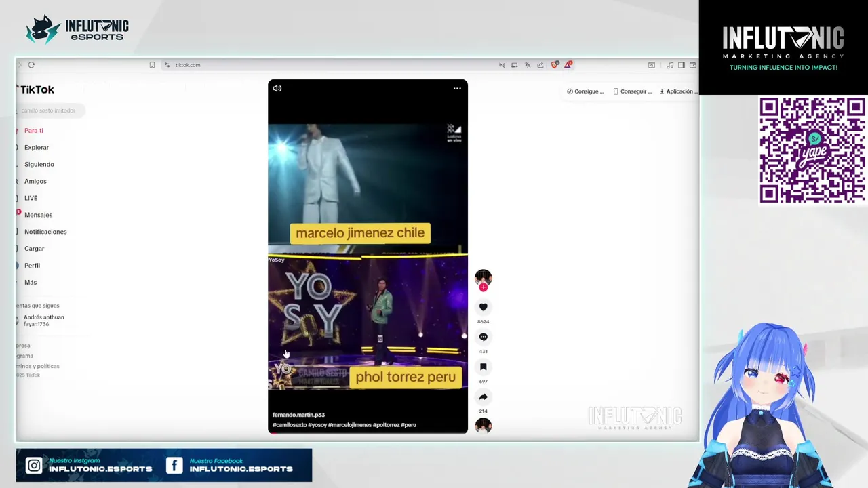This screenshot has width=868, height=488.
Task: Open the video's three-dot options menu
Action: (457, 88)
